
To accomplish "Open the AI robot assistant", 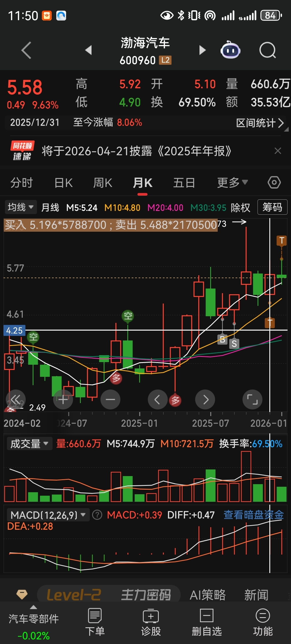I will tap(230, 50).
